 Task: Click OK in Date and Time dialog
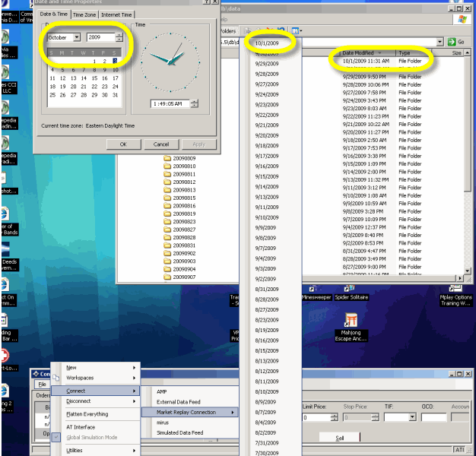[x=123, y=144]
